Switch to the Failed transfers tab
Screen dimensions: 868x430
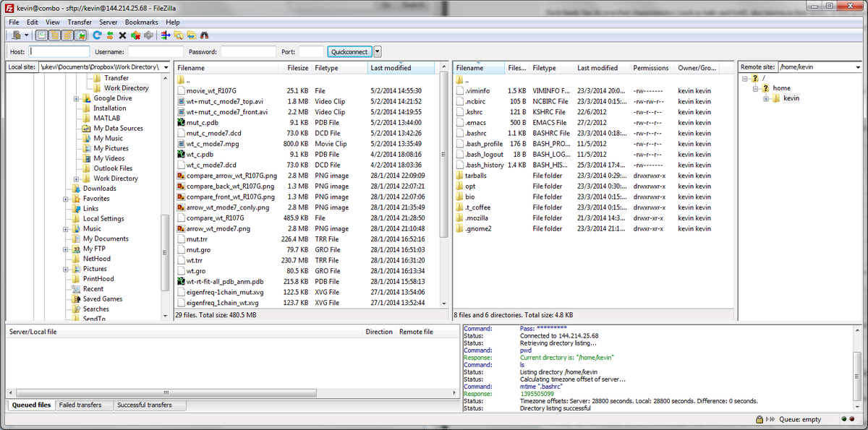(x=84, y=405)
